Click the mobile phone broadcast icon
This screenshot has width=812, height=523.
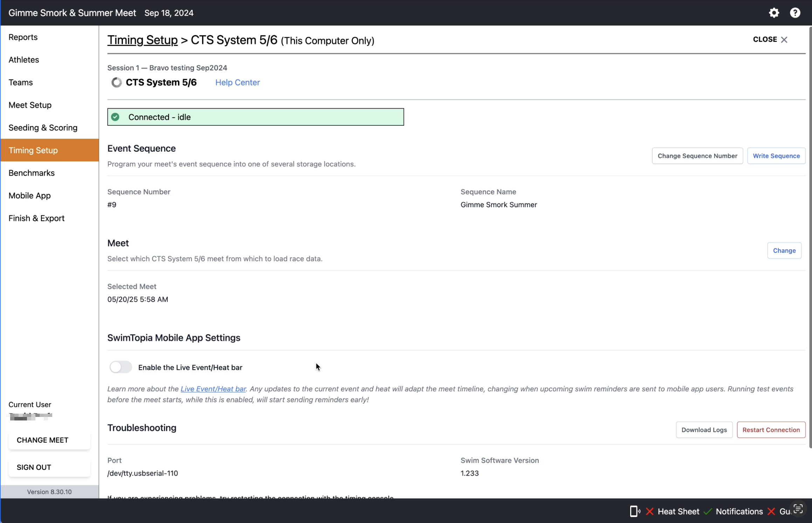(635, 511)
